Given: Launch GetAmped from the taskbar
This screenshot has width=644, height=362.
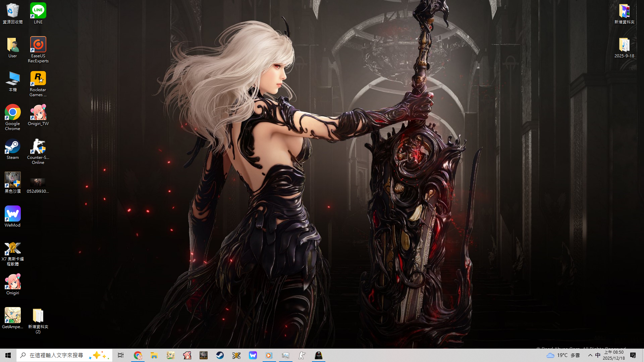Looking at the screenshot, I should click(x=171, y=355).
